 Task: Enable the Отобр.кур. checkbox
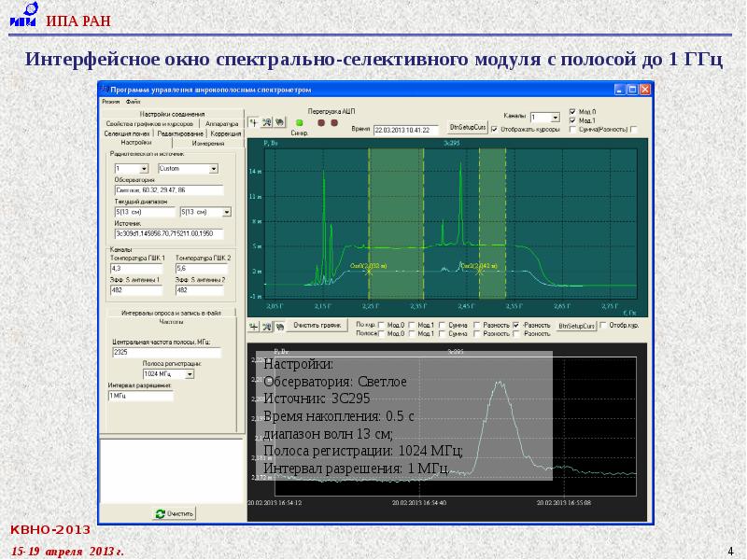point(603,327)
